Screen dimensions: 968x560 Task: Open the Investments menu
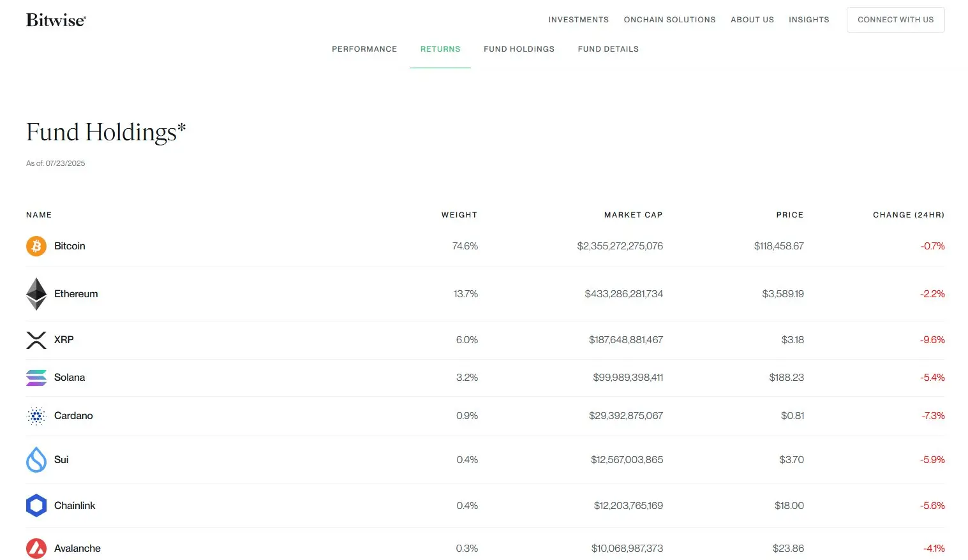tap(579, 20)
